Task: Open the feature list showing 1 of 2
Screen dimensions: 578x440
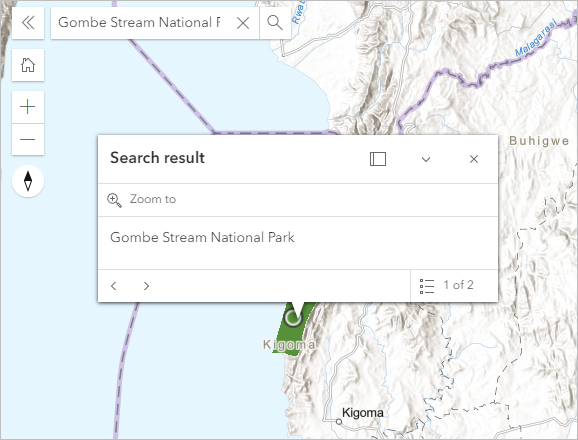Action: [x=454, y=286]
